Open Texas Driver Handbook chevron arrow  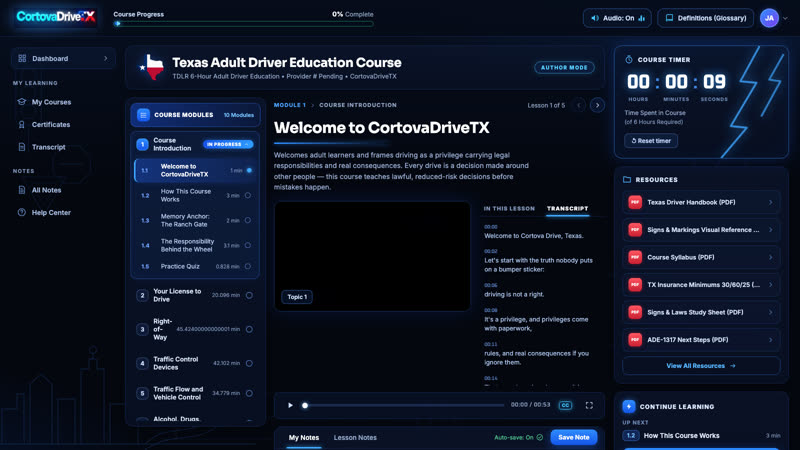[770, 203]
